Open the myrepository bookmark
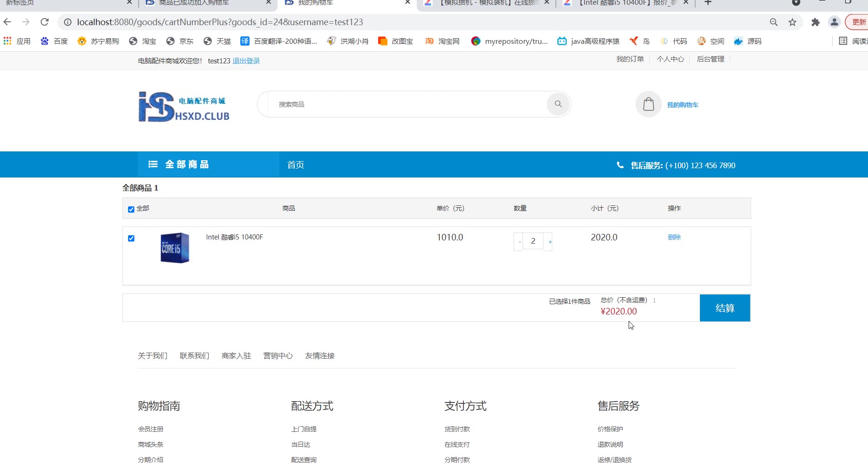Screen dimensions: 868x464 point(509,41)
